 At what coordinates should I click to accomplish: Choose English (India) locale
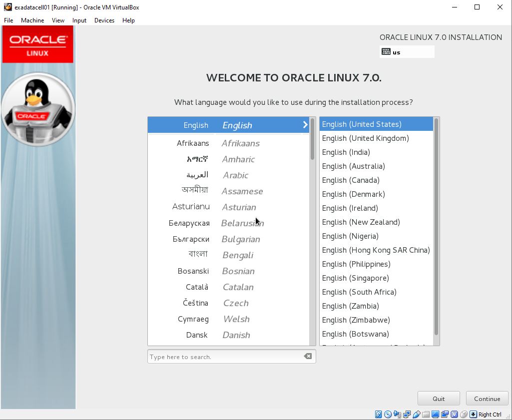coord(376,152)
